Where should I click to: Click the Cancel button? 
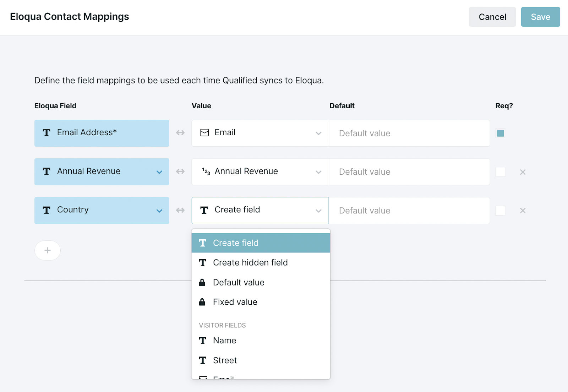(x=492, y=17)
